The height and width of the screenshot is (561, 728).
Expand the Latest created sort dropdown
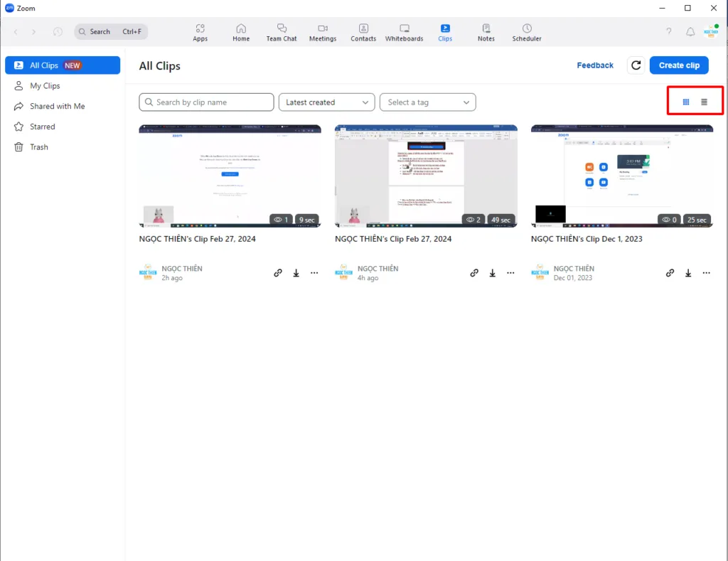[x=327, y=102]
